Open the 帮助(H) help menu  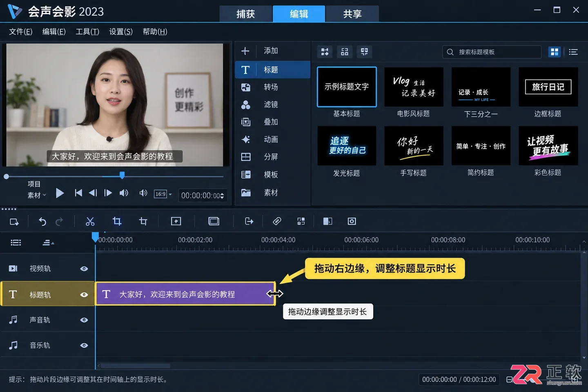coord(155,32)
